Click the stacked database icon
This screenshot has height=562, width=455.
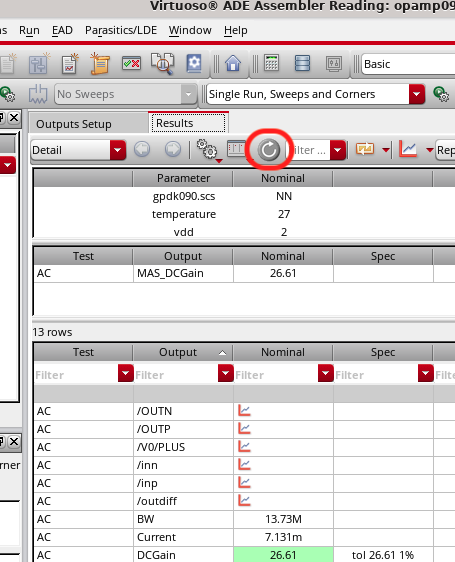tap(302, 63)
